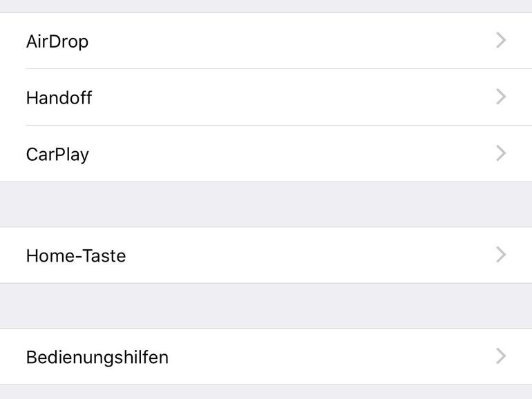Tap the CarPlay label text
Image resolution: width=532 pixels, height=399 pixels.
point(57,154)
